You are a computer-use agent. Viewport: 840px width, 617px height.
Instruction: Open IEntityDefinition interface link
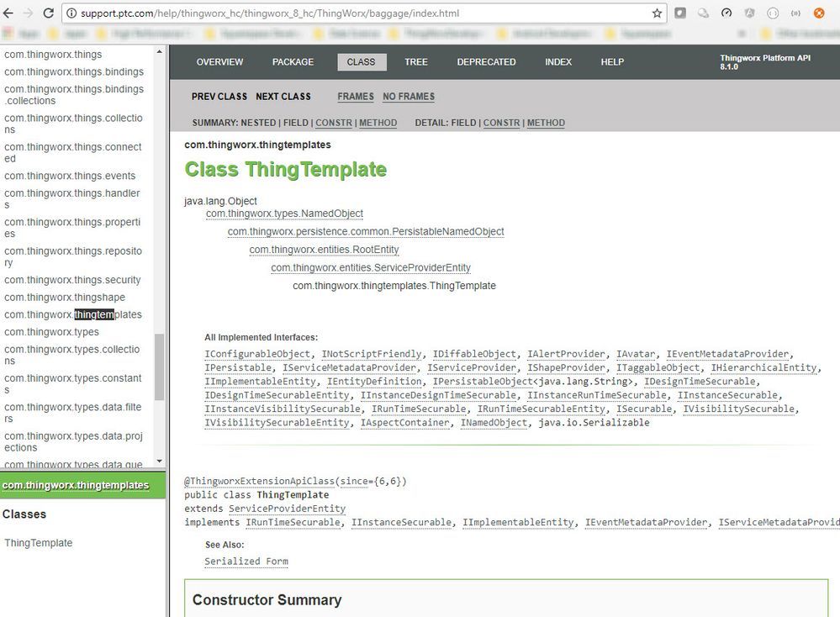(374, 382)
